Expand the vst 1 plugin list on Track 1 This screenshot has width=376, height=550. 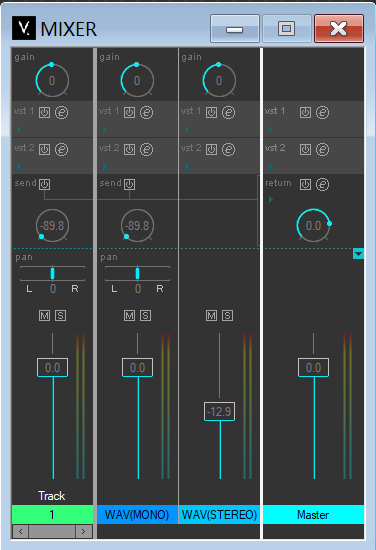(19, 130)
